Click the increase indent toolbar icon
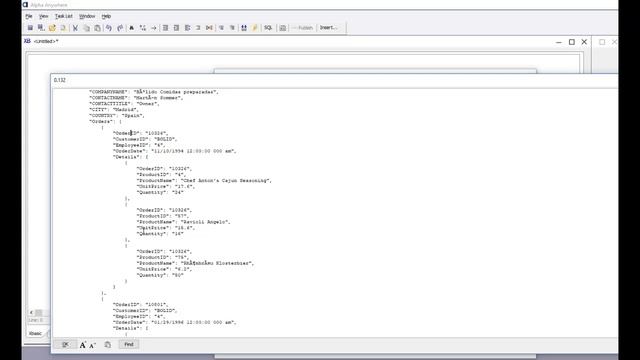The image size is (640, 360). [232, 28]
